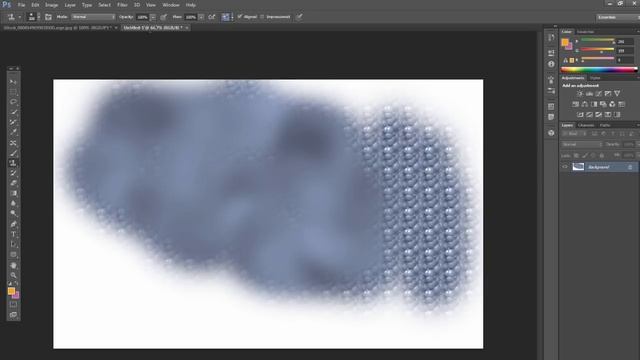The height and width of the screenshot is (360, 640).
Task: Select the Brush tool
Action: (x=13, y=153)
